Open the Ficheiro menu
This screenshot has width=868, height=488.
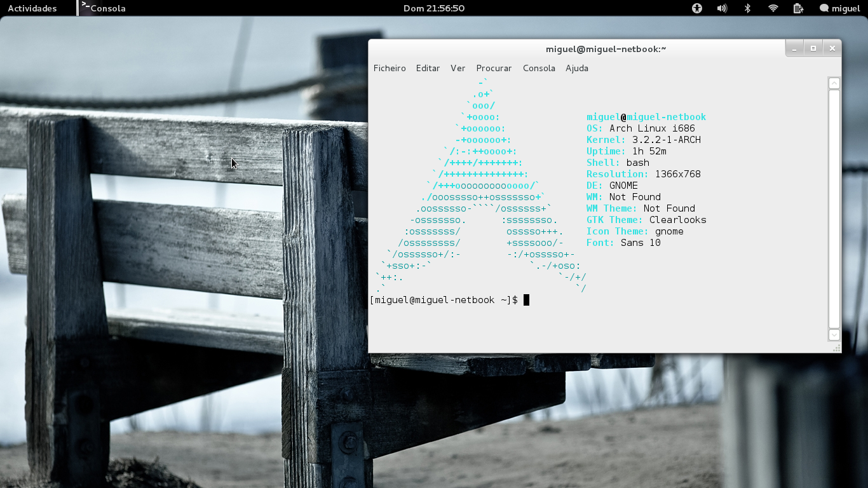tap(390, 68)
